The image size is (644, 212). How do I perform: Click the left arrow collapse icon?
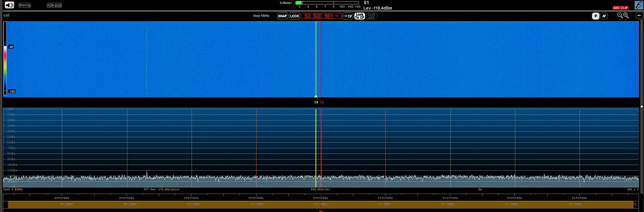click(639, 16)
